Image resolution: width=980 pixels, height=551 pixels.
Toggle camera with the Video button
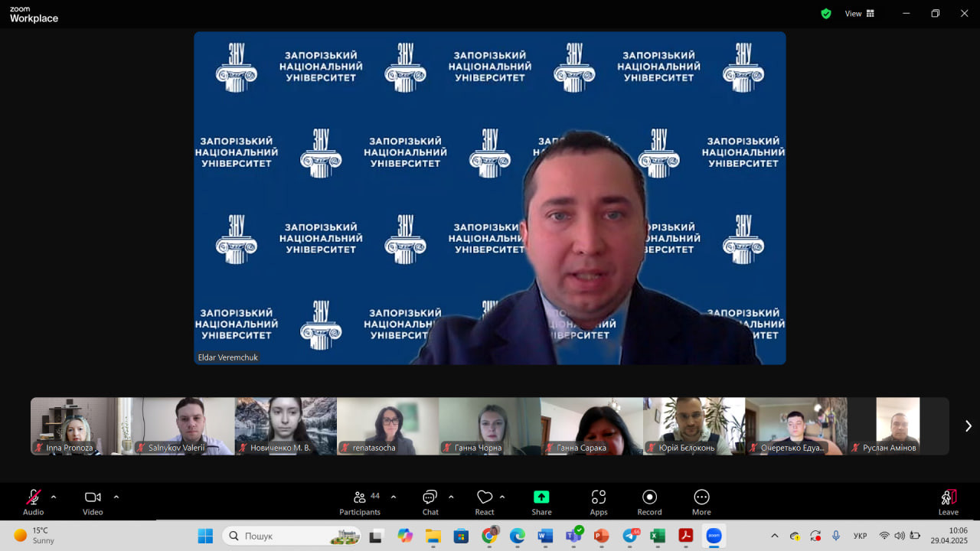(93, 502)
